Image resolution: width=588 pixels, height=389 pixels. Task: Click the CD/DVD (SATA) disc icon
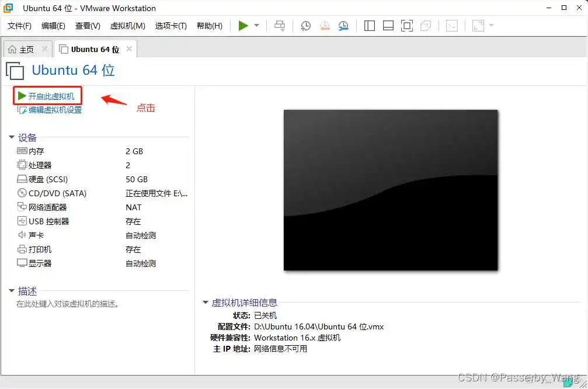(22, 193)
